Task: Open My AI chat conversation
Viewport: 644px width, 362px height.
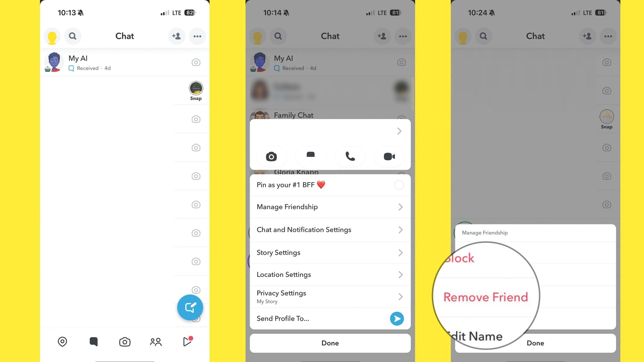Action: click(x=124, y=62)
